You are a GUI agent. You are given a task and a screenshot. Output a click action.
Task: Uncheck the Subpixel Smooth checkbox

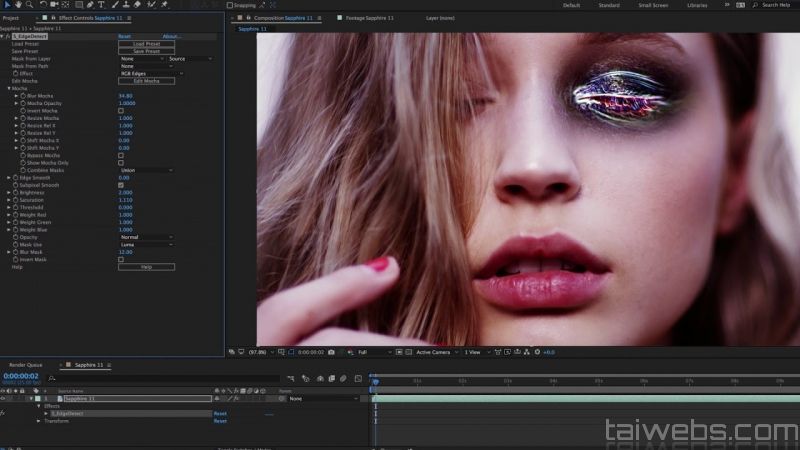click(121, 185)
